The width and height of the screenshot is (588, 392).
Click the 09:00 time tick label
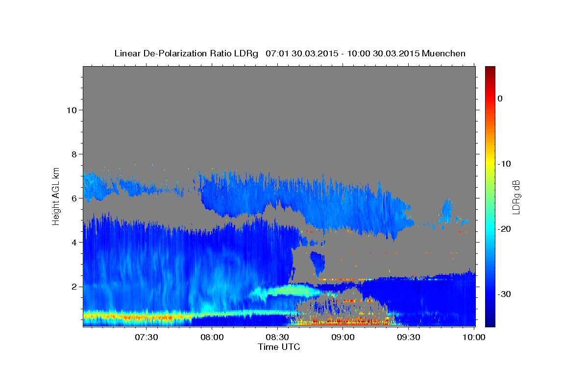[x=343, y=337]
